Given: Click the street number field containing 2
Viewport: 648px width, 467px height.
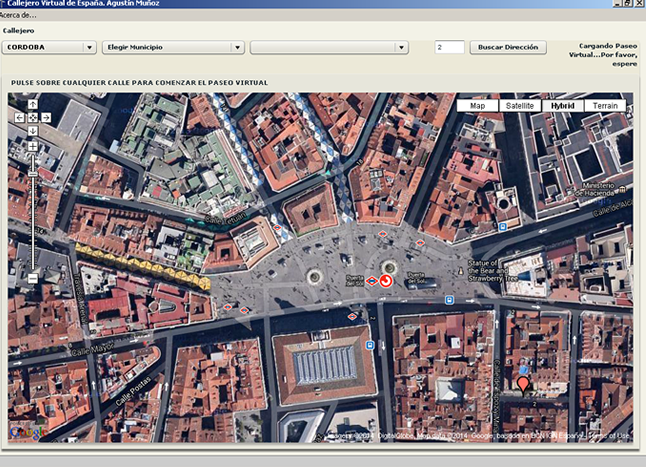Looking at the screenshot, I should point(449,47).
